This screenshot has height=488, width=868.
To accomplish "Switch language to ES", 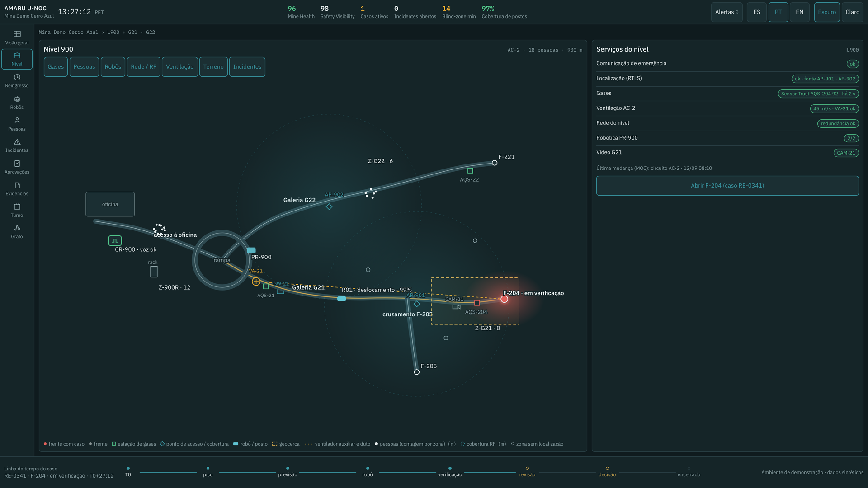I will tap(757, 12).
